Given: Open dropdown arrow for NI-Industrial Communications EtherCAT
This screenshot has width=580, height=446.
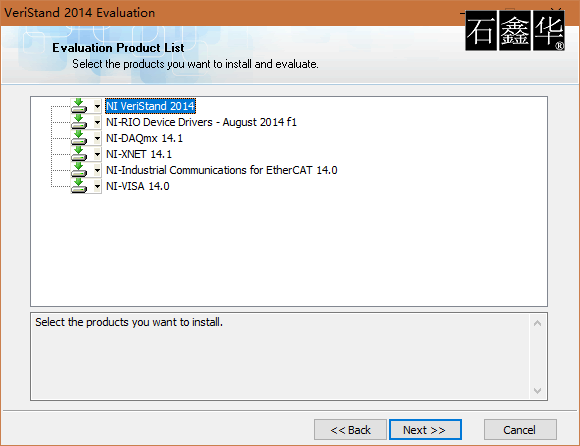Looking at the screenshot, I should (x=97, y=170).
